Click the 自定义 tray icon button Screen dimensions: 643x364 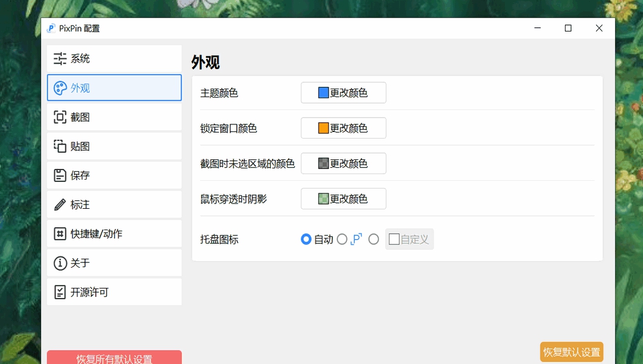click(x=409, y=239)
